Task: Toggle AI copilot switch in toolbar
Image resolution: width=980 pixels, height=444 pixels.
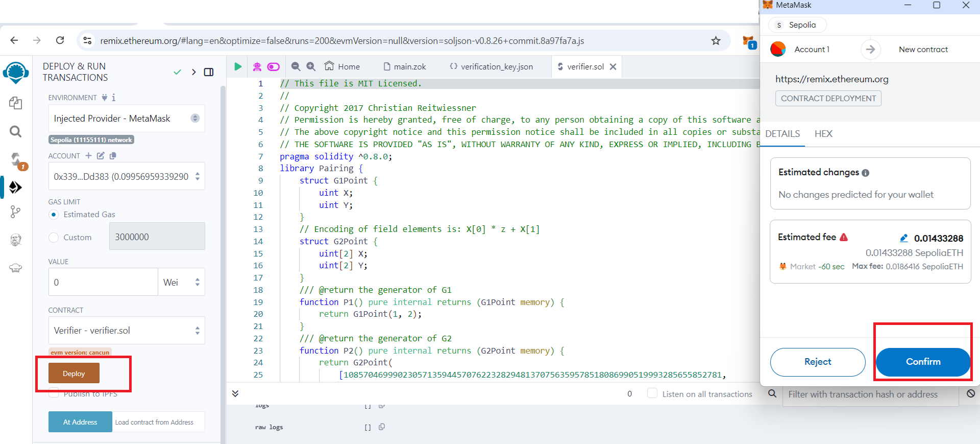Action: click(274, 66)
